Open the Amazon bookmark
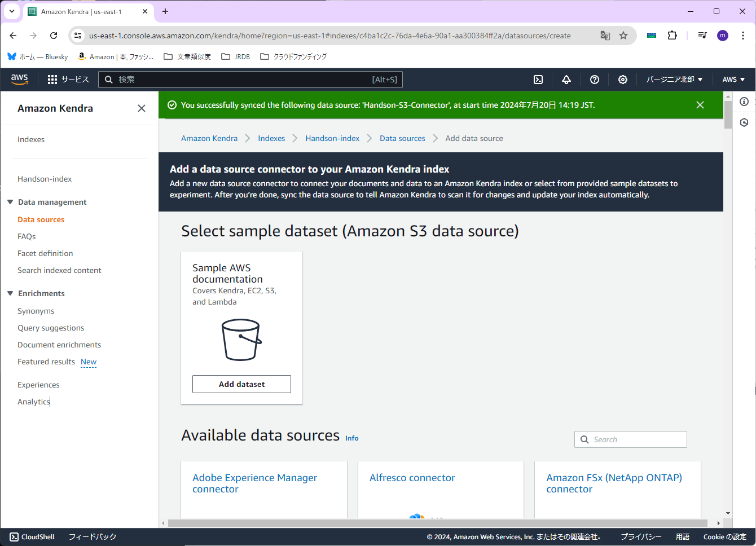Viewport: 756px width, 546px height. pos(116,56)
